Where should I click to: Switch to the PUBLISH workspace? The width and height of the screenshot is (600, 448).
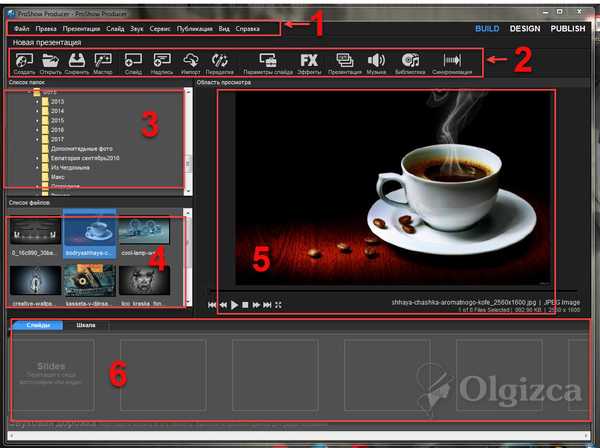(x=568, y=29)
